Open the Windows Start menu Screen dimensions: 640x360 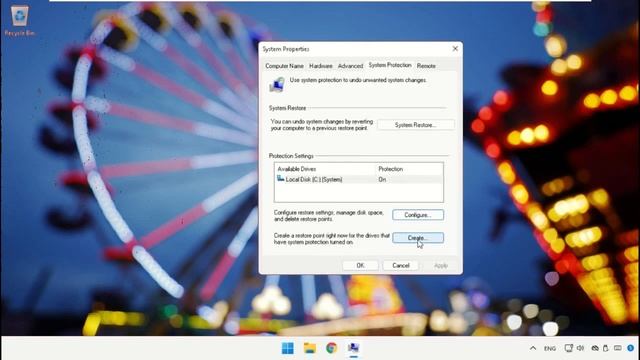tap(287, 348)
